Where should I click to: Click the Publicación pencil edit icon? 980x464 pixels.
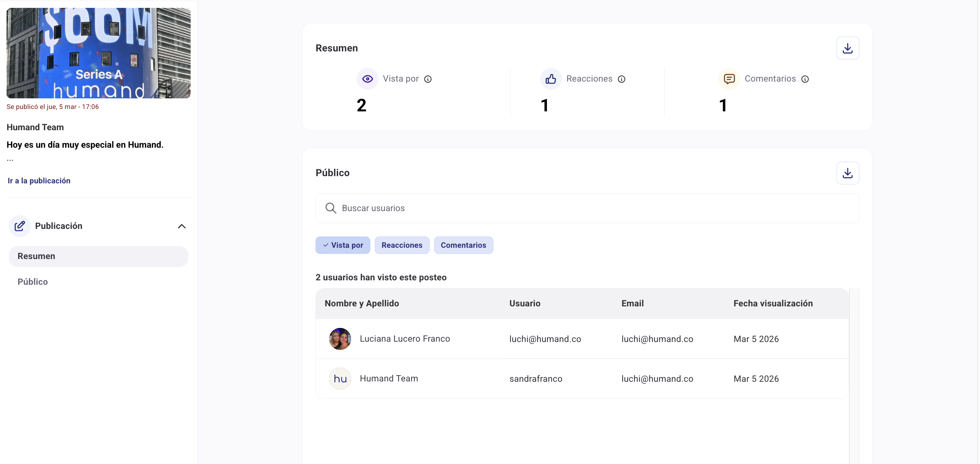pos(20,226)
